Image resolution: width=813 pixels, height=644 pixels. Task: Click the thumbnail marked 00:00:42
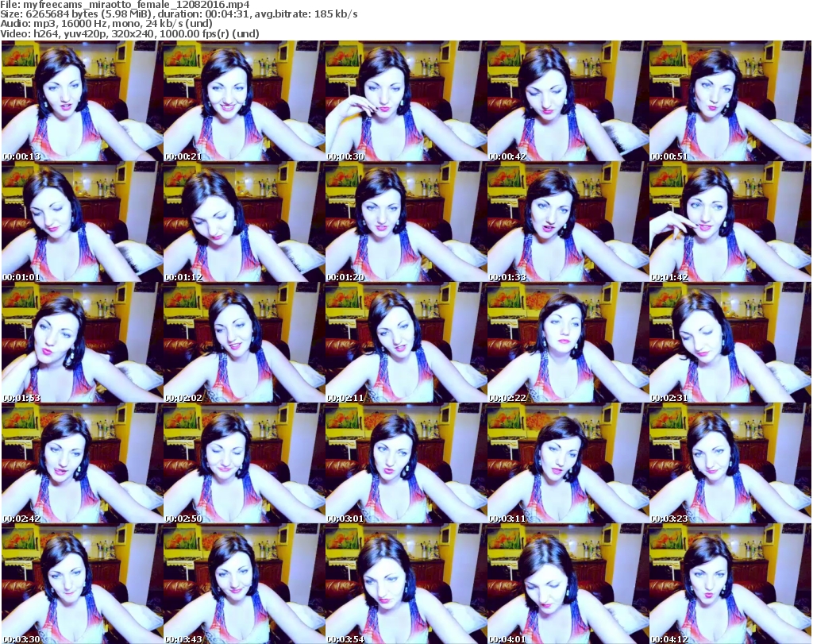(x=568, y=101)
